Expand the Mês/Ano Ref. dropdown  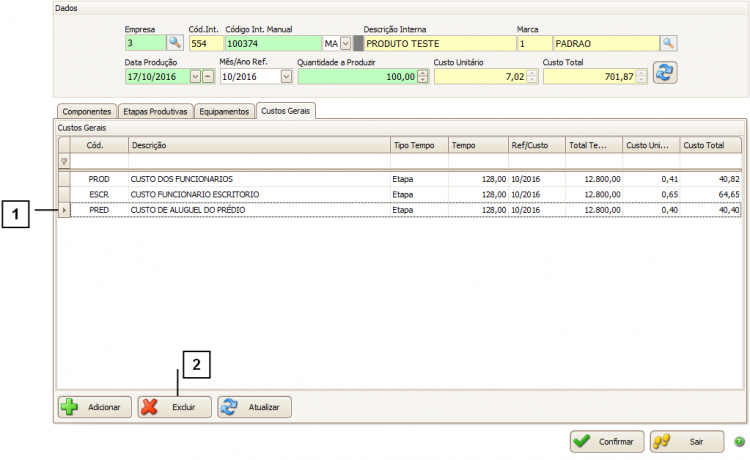click(285, 76)
